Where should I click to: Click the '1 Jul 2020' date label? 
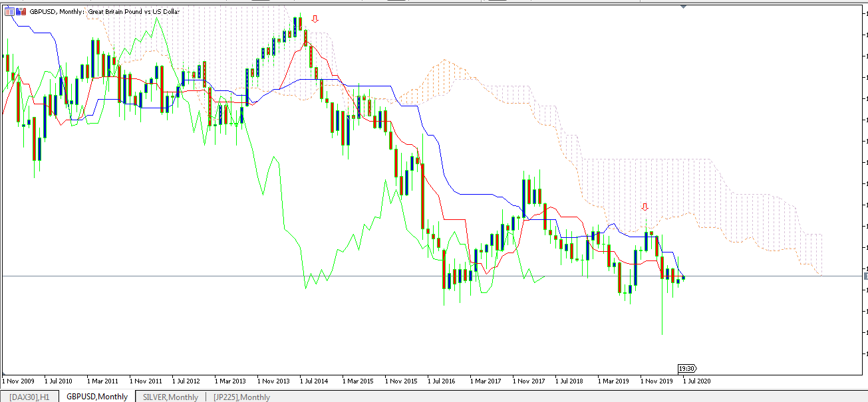pyautogui.click(x=697, y=381)
